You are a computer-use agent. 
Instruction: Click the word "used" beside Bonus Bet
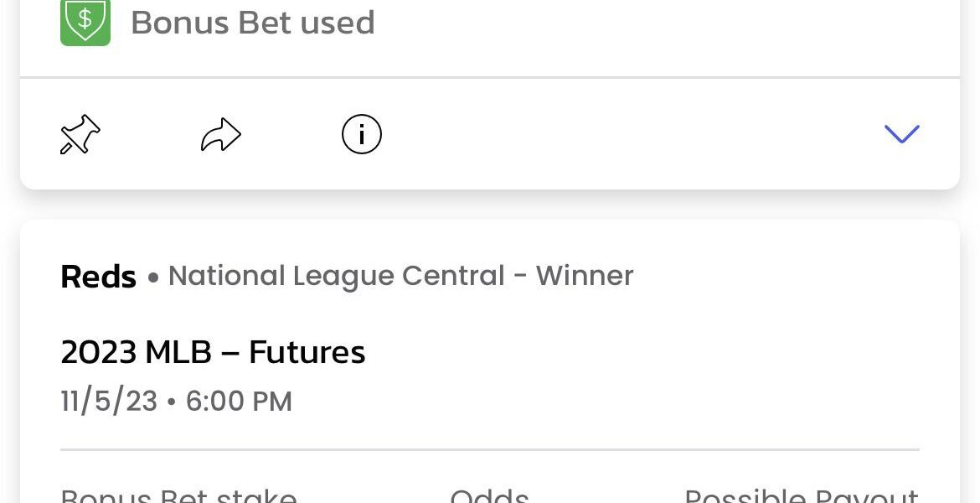[x=338, y=23]
